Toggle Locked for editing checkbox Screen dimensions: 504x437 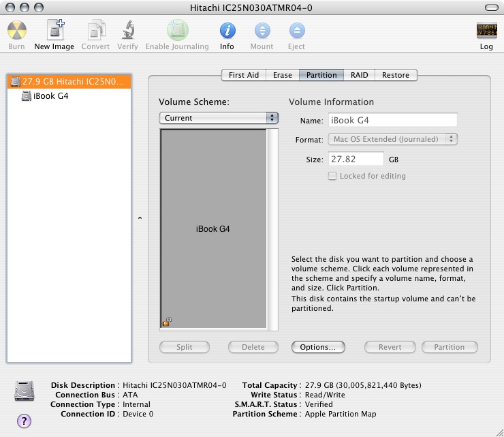coord(332,176)
